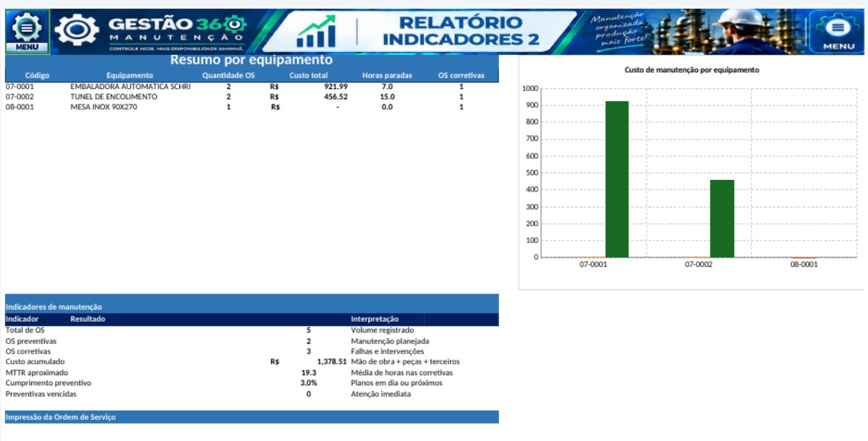The width and height of the screenshot is (868, 441).
Task: Open the MENU button beside the worker photo
Action: [838, 32]
